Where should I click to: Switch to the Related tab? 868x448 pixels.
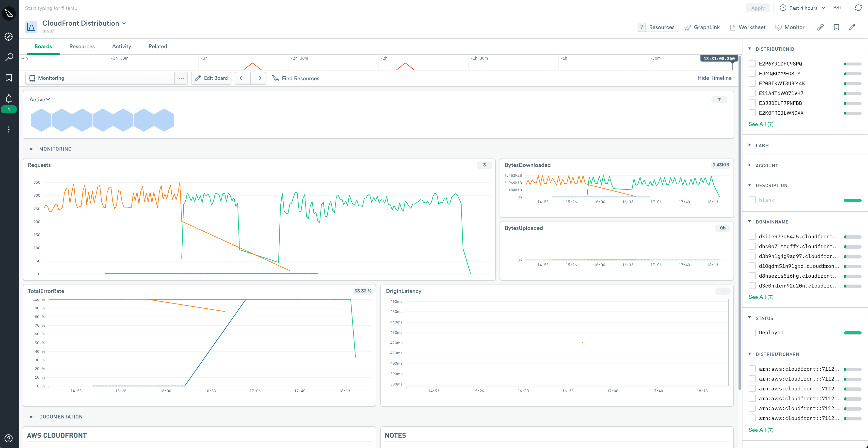158,47
